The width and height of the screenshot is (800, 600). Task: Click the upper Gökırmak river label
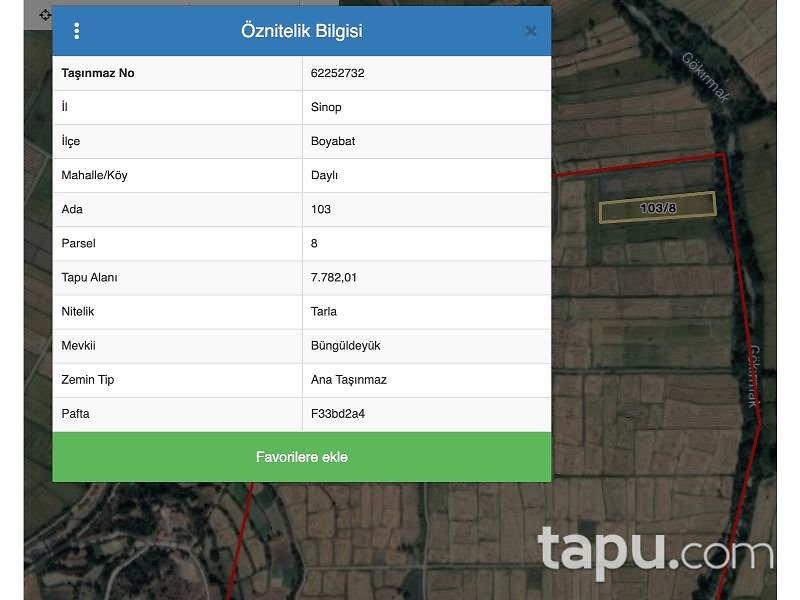click(x=707, y=76)
